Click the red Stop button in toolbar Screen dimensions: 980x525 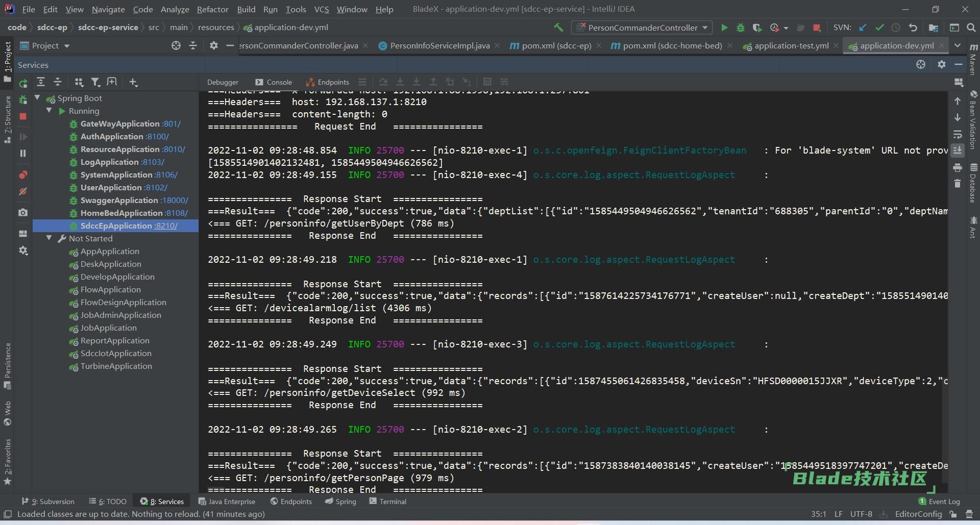click(x=817, y=28)
